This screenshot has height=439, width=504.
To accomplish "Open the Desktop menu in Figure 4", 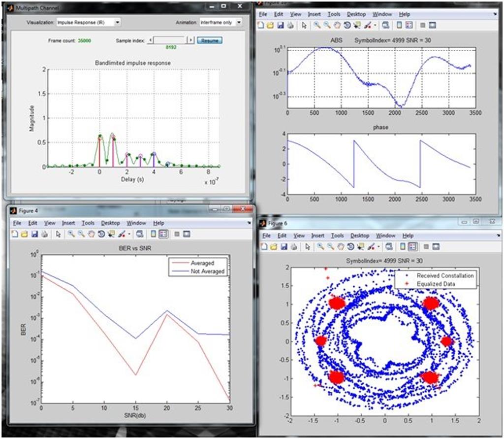I will 110,223.
